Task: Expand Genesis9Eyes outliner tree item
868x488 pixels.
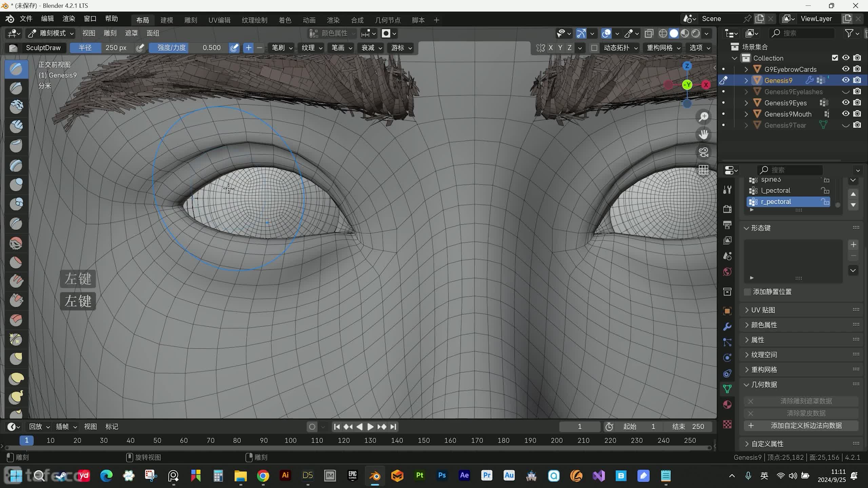Action: pyautogui.click(x=746, y=103)
